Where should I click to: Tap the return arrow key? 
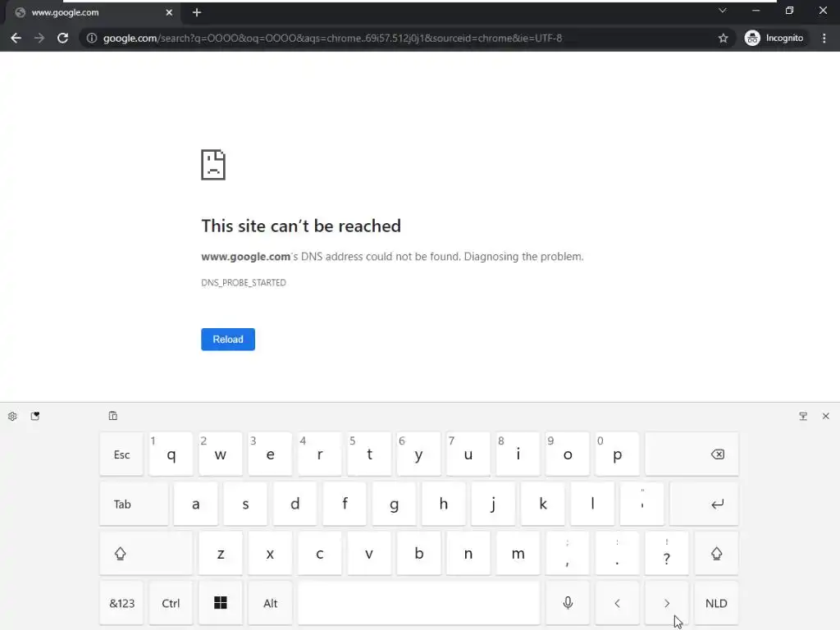[x=704, y=504]
